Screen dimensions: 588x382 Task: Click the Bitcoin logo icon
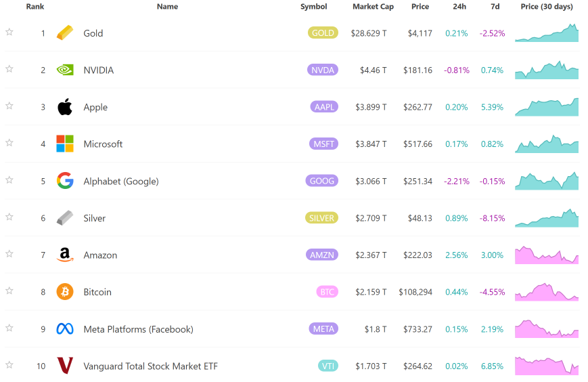(65, 292)
